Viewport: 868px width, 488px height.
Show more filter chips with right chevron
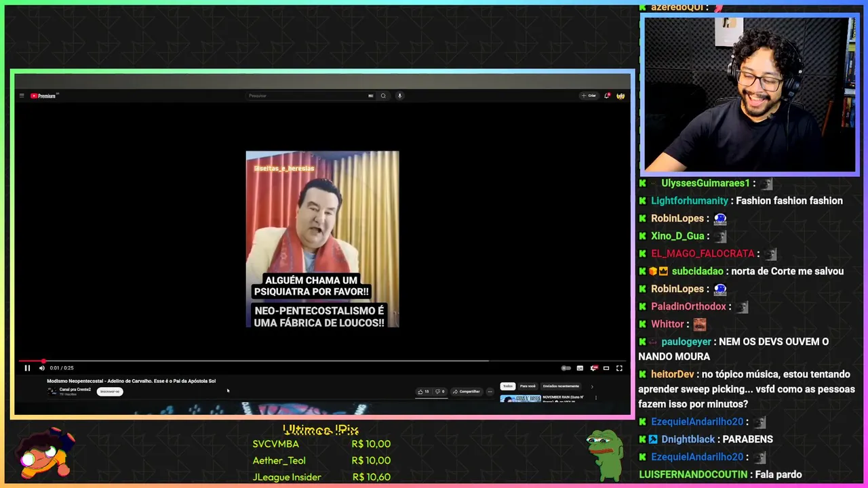[592, 386]
